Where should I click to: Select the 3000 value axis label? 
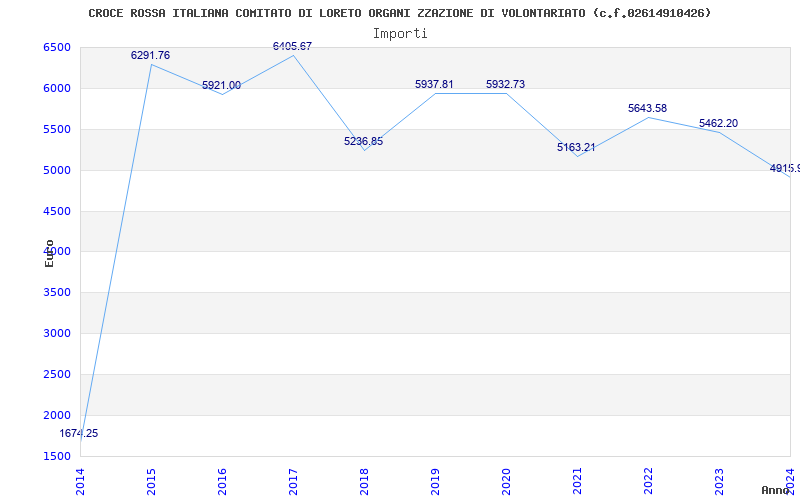coord(56,333)
